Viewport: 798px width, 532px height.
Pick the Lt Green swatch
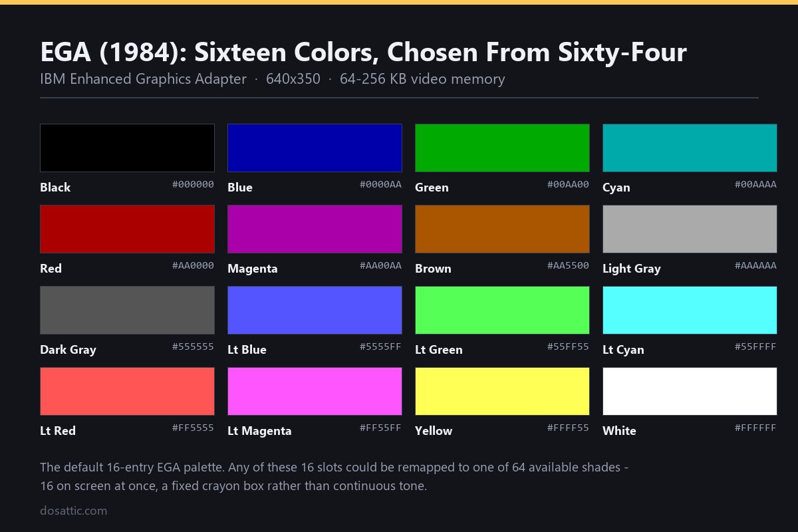tap(502, 310)
